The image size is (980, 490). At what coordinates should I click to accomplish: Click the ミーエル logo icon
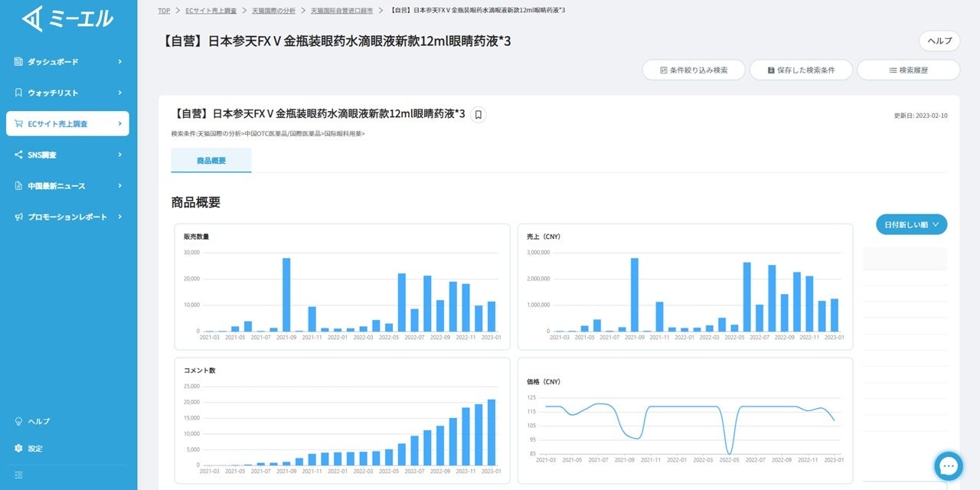pos(32,18)
